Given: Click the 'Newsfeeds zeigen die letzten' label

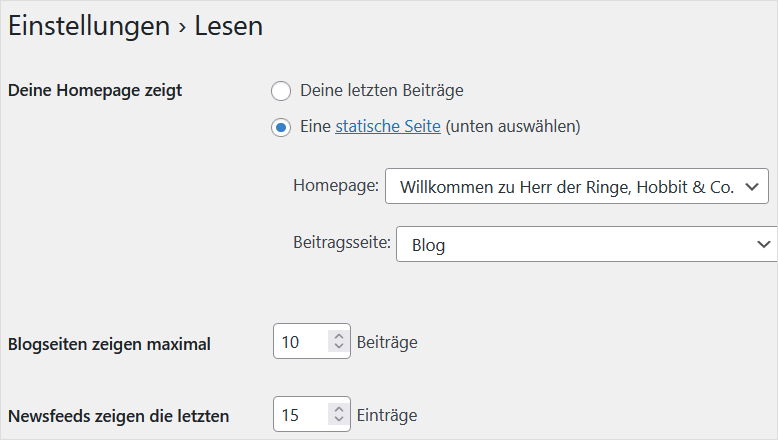Looking at the screenshot, I should pyautogui.click(x=119, y=416).
